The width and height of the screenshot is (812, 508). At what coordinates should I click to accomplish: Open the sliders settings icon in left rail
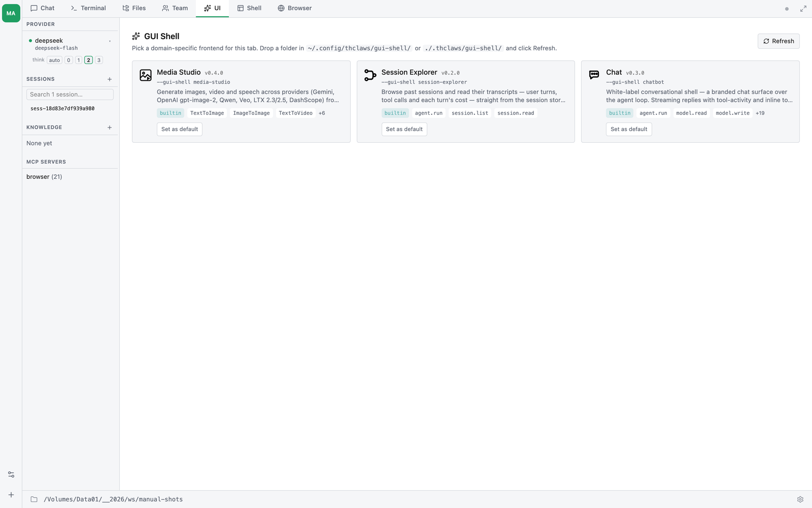pos(11,474)
